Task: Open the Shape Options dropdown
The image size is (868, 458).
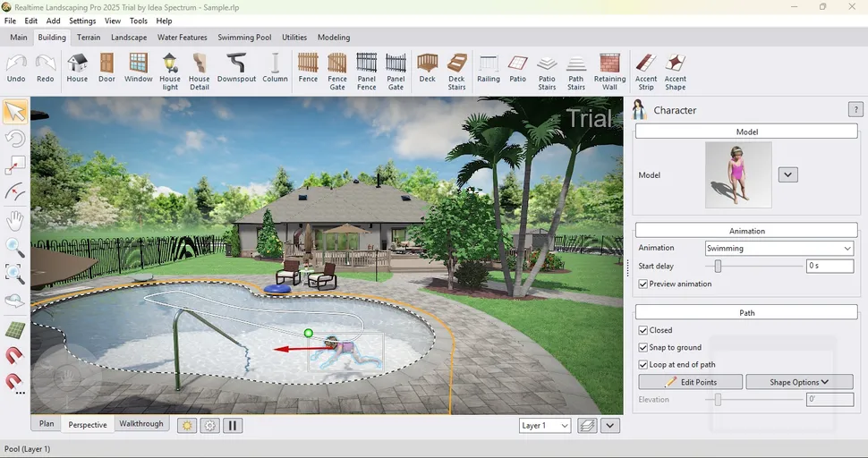Action: [799, 382]
